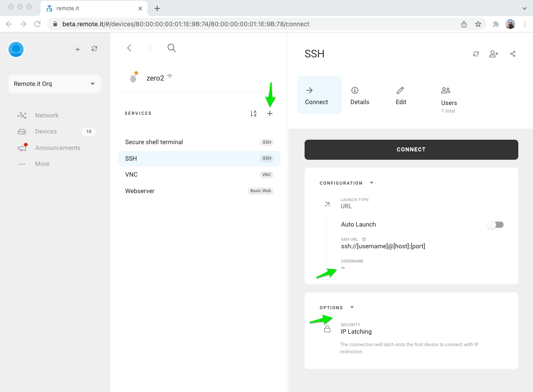The image size is (533, 392).
Task: Open the Remote.it Org organization dropdown
Action: [55, 84]
